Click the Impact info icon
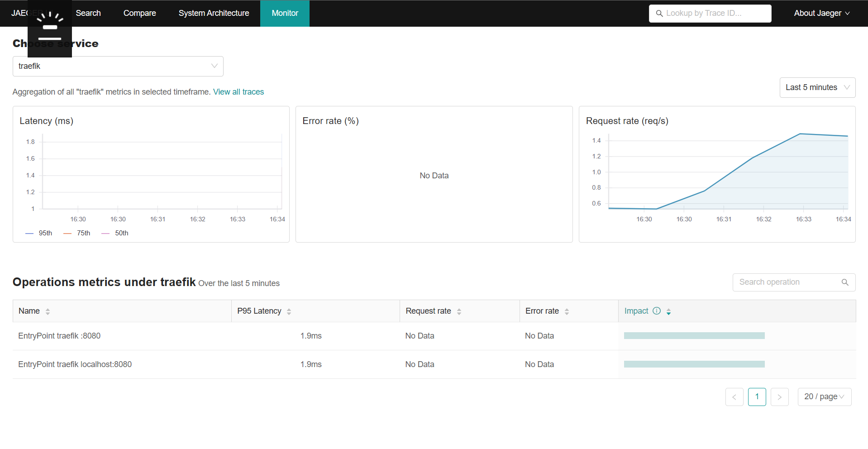Viewport: 868px width, 449px height. (657, 310)
